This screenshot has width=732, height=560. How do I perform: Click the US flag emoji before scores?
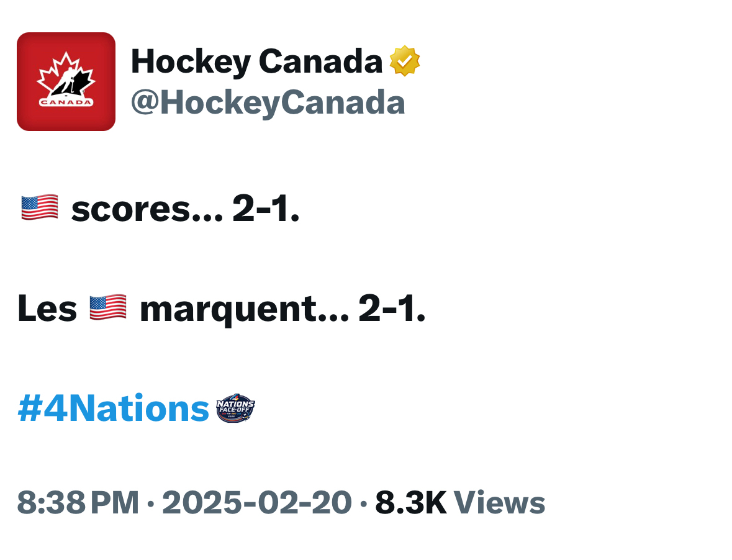(x=40, y=207)
